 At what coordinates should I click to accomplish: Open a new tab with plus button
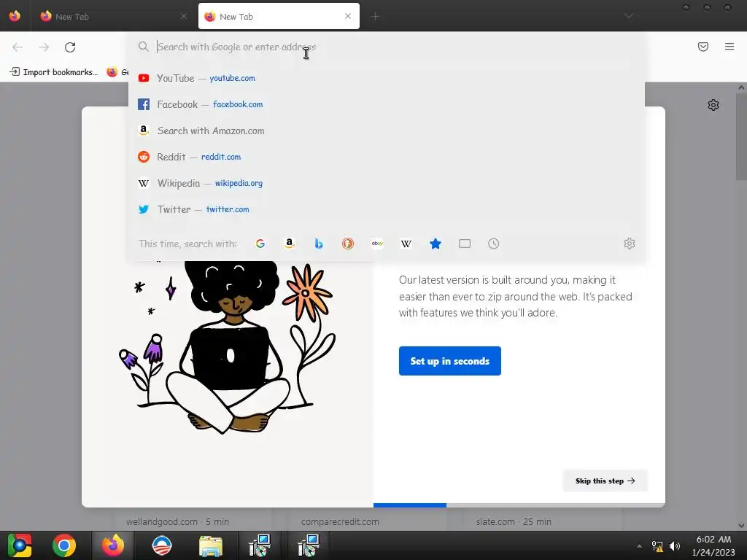(x=376, y=17)
